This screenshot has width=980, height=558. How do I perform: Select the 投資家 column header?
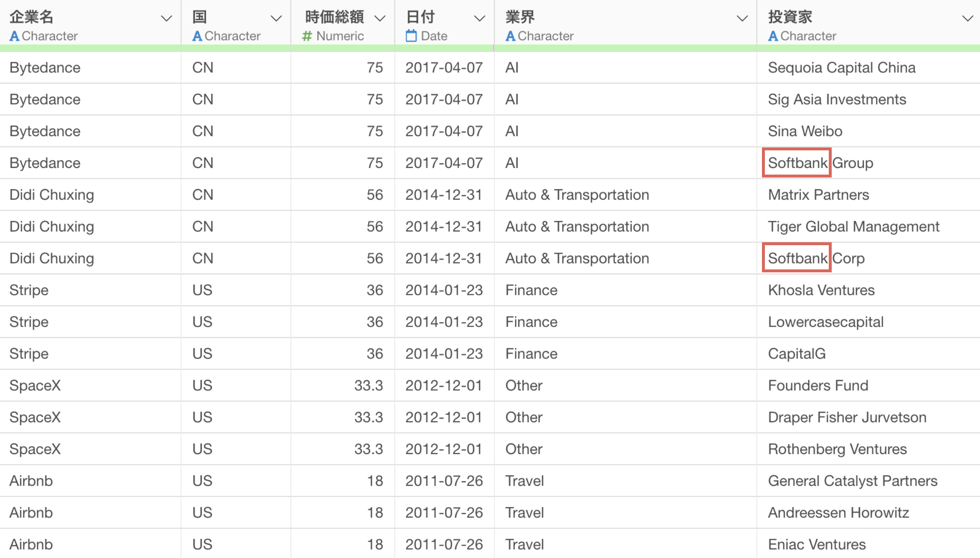(x=868, y=23)
